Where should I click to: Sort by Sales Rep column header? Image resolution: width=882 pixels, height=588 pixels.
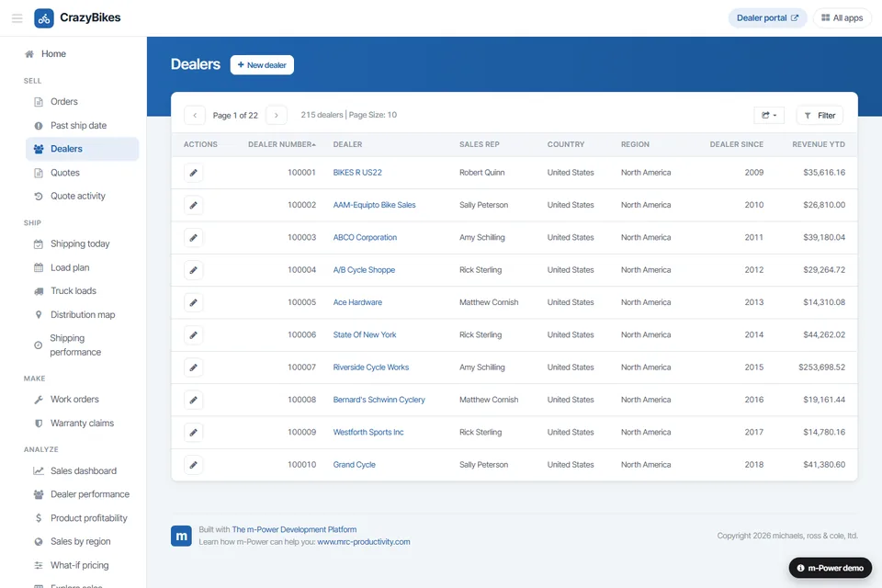(x=480, y=144)
